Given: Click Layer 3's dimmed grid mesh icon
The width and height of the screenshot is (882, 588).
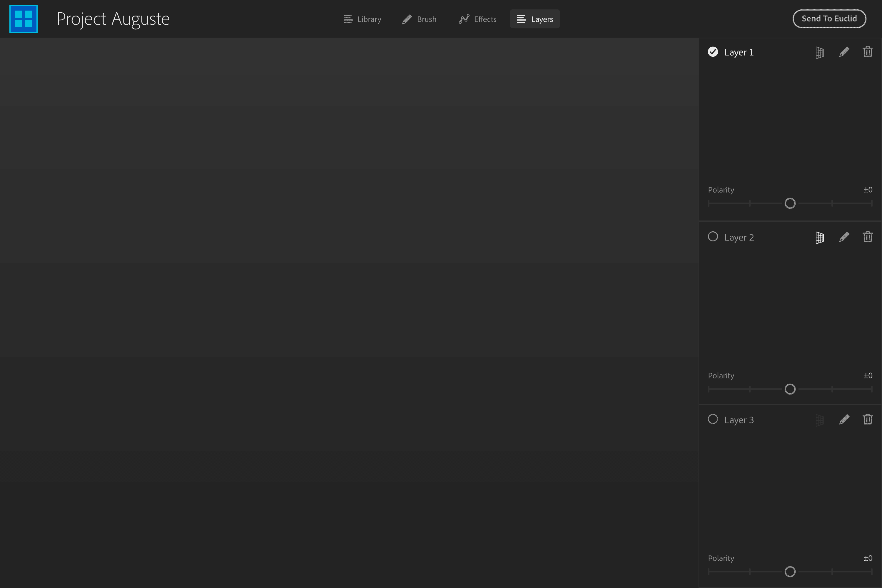Looking at the screenshot, I should pyautogui.click(x=819, y=420).
